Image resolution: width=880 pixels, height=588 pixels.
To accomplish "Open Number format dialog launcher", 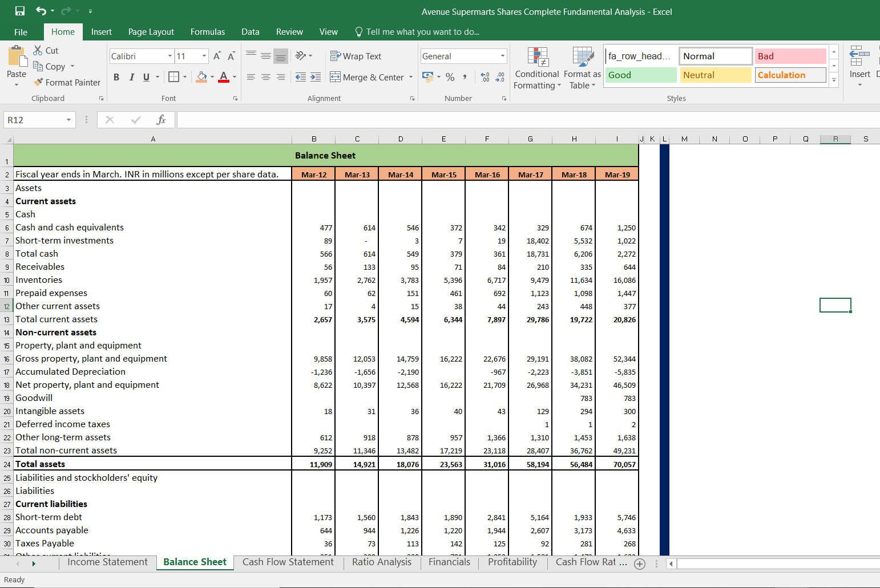I will pos(504,99).
